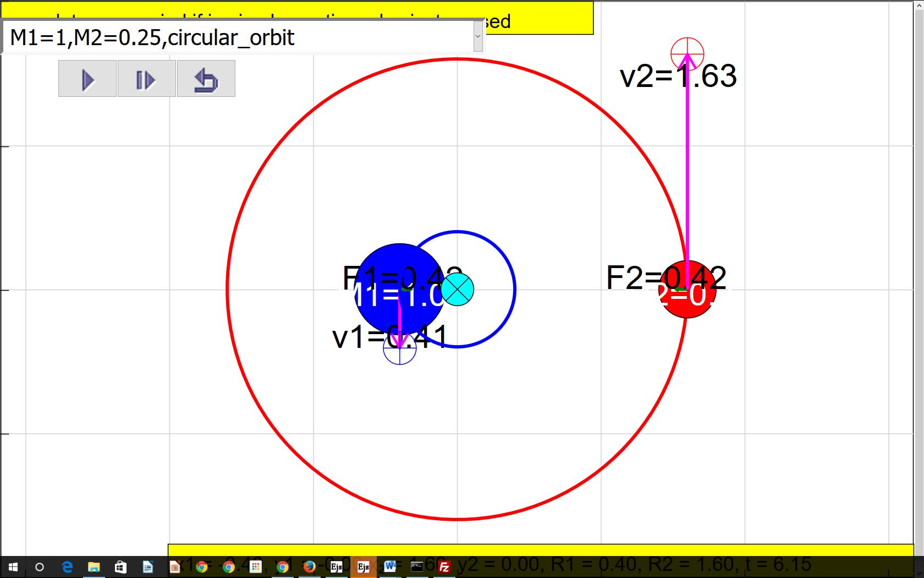Open the blue document app taskbar icon
This screenshot has height=578, width=924.
point(147,567)
